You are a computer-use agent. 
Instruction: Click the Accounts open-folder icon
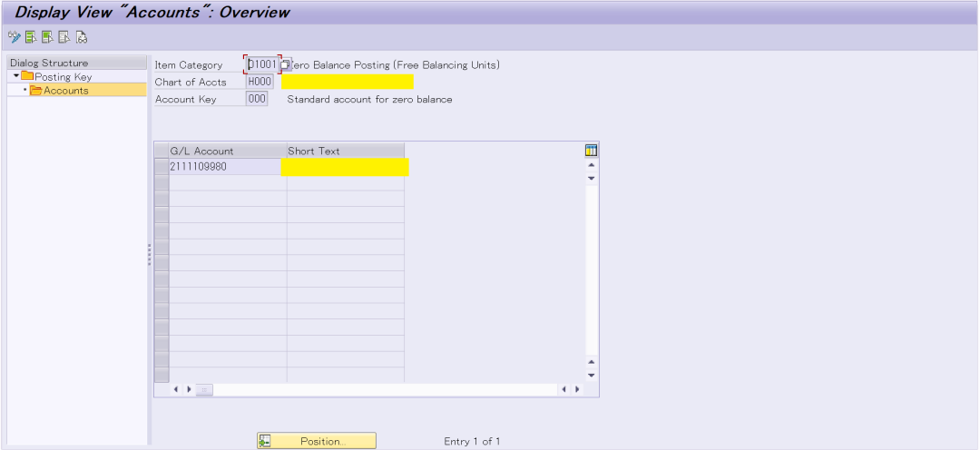point(36,91)
